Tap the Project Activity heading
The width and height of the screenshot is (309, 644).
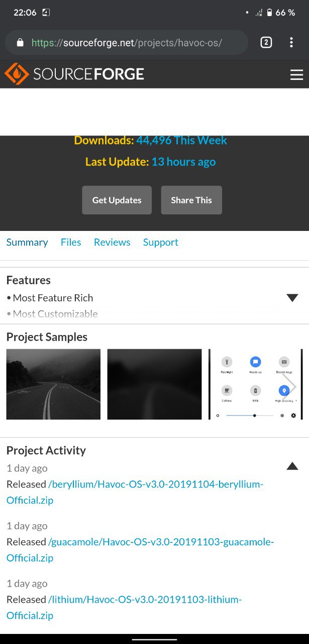(x=46, y=450)
